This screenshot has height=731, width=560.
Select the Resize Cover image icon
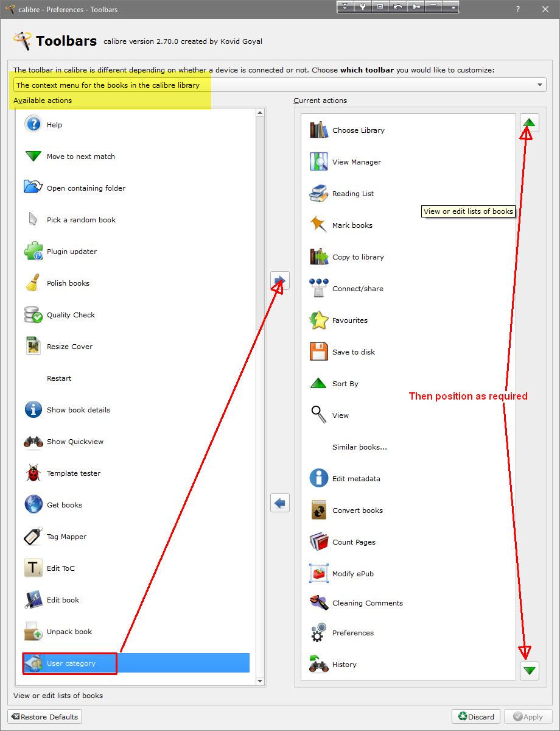point(33,346)
